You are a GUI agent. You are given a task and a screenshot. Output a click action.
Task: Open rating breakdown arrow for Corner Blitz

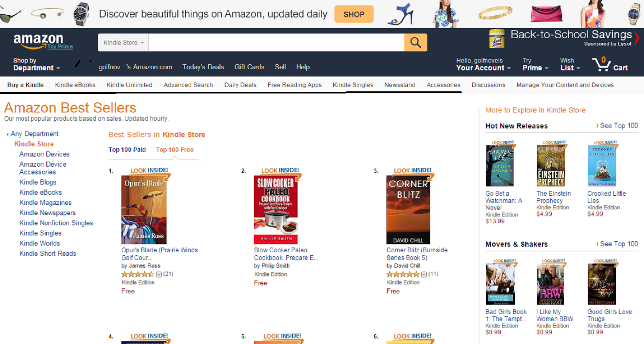(424, 274)
